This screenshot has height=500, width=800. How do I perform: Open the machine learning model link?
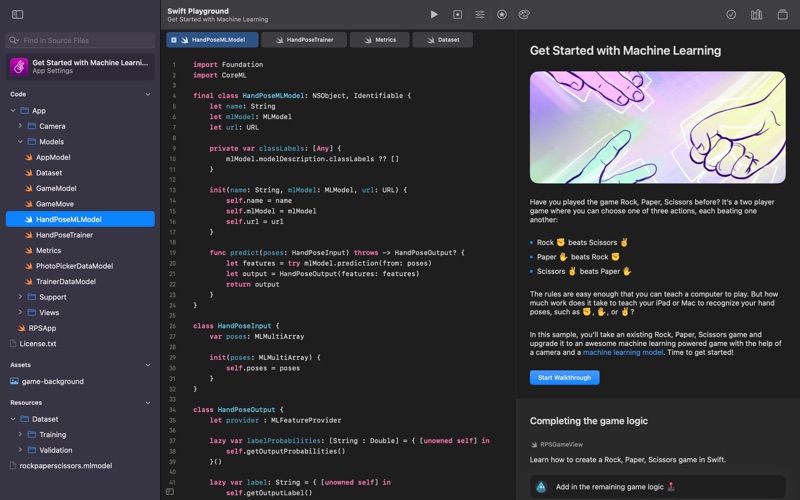click(x=623, y=353)
